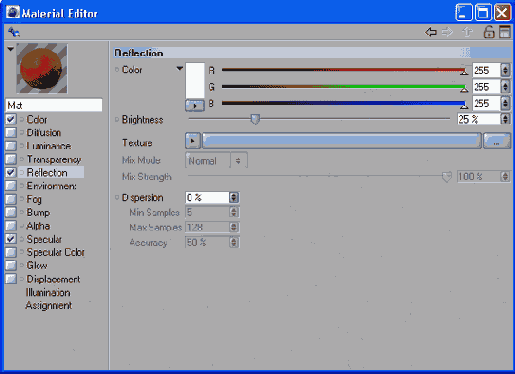Click the Mix Strength 100 % field
The image size is (515, 374).
[x=478, y=176]
